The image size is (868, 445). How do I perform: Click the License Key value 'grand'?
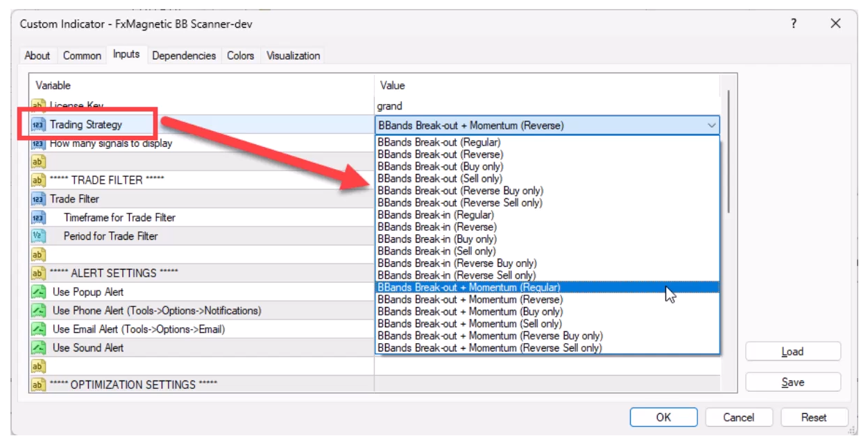point(389,106)
